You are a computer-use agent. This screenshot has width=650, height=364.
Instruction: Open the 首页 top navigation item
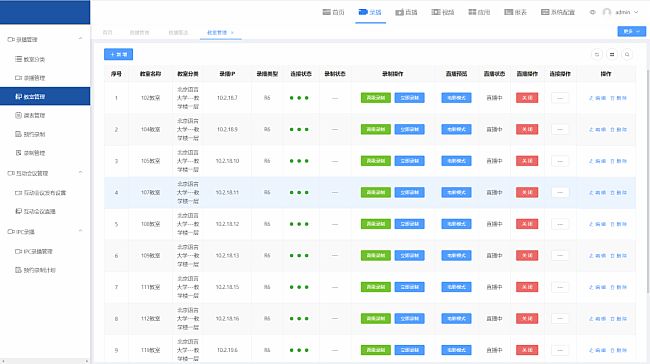(x=333, y=12)
